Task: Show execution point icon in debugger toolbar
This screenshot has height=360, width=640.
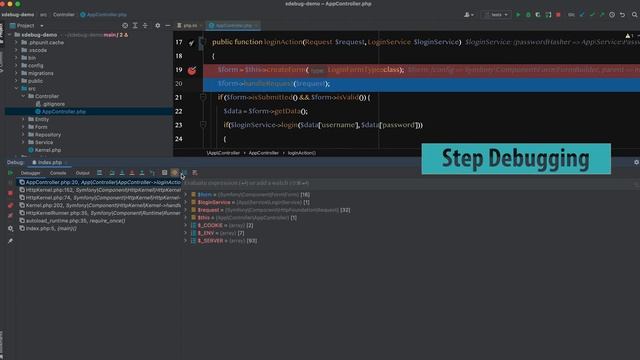Action: pyautogui.click(x=99, y=173)
